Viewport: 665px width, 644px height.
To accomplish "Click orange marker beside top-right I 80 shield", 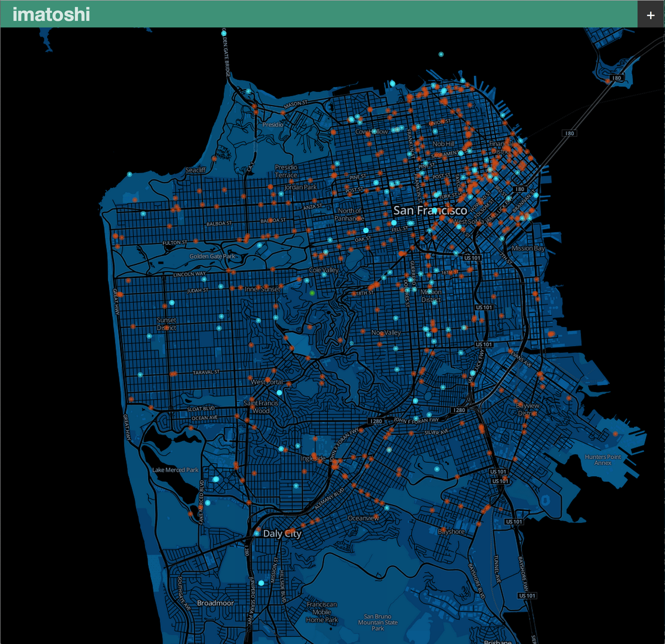I will [x=607, y=81].
